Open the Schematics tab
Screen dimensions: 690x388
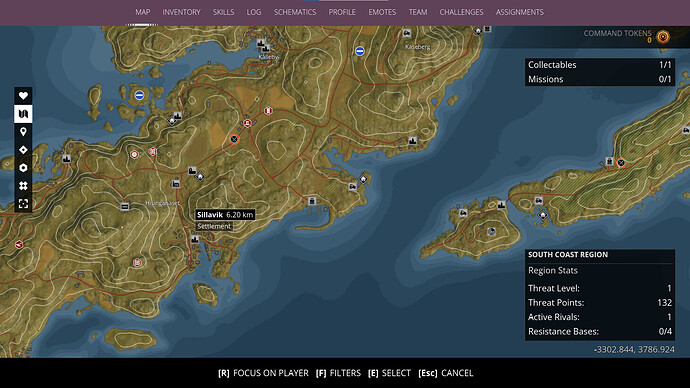pyautogui.click(x=295, y=12)
